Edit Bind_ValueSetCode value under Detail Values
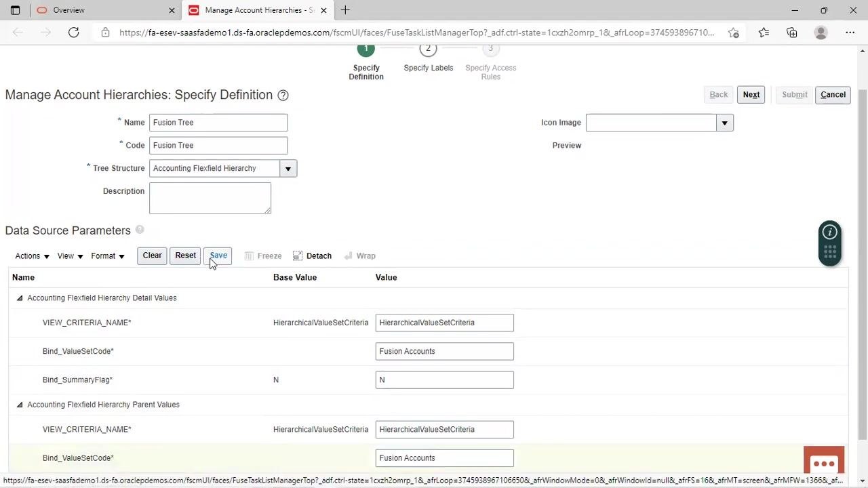The image size is (868, 488). tap(445, 352)
